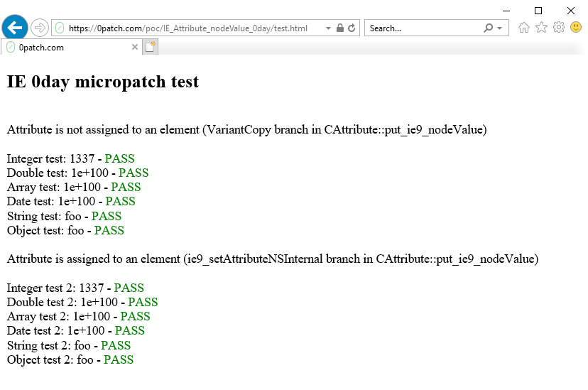This screenshot has height=390, width=588.
Task: Click the 'Attribute is assigned to an element' paragraph
Action: pyautogui.click(x=273, y=259)
